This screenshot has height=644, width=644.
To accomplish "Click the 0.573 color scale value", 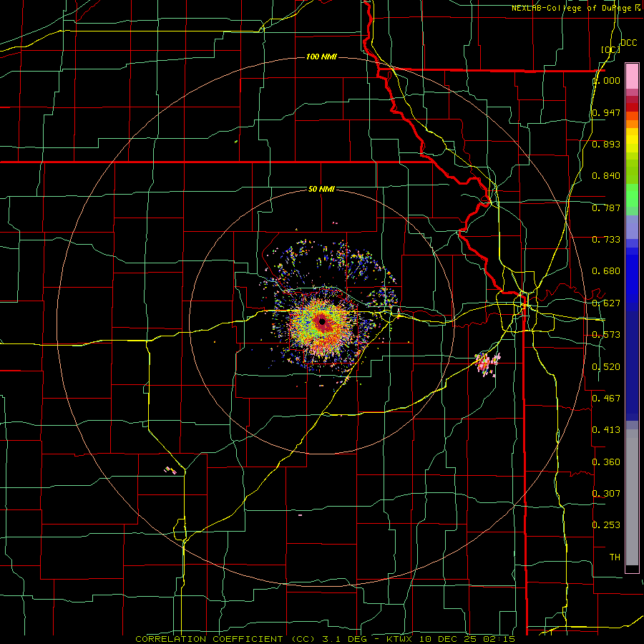I will (x=606, y=335).
